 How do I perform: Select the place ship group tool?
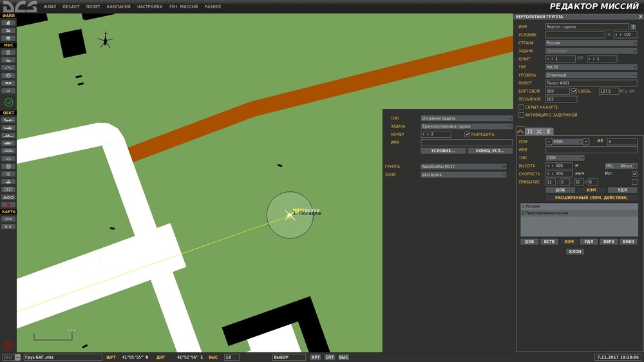click(8, 136)
